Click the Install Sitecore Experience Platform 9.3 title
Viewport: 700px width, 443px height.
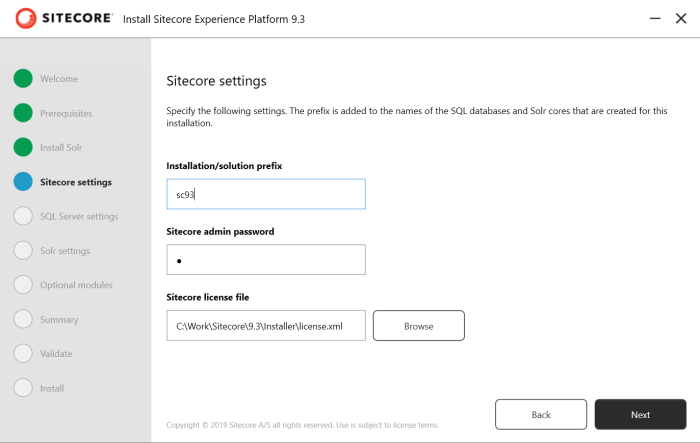[x=214, y=19]
